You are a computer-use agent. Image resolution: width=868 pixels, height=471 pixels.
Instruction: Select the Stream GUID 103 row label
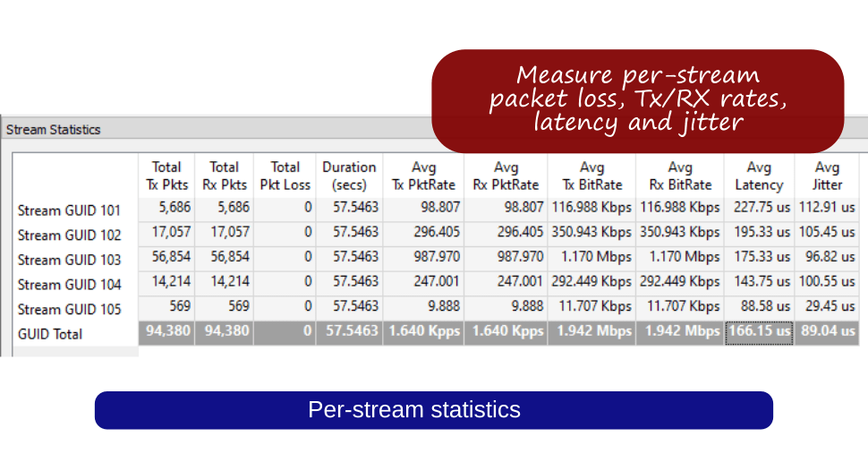pos(69,260)
